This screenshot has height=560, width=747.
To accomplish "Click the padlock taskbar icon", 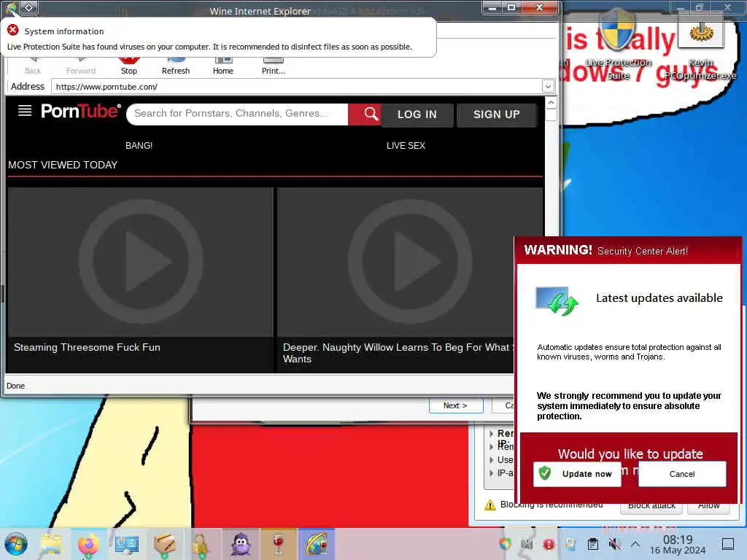I will 200,544.
